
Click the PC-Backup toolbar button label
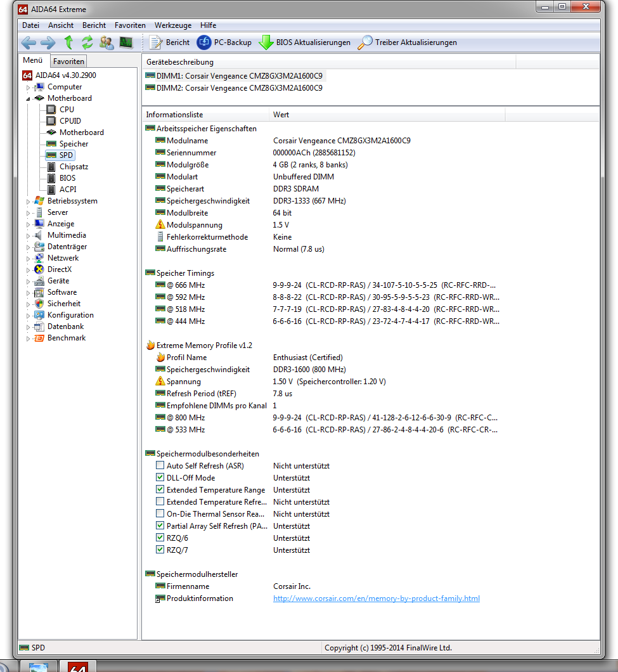[x=233, y=42]
